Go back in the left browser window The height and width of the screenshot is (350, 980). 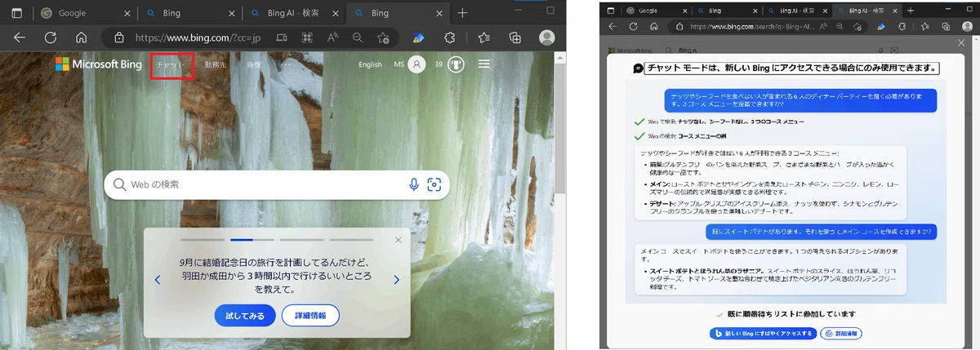click(x=20, y=38)
